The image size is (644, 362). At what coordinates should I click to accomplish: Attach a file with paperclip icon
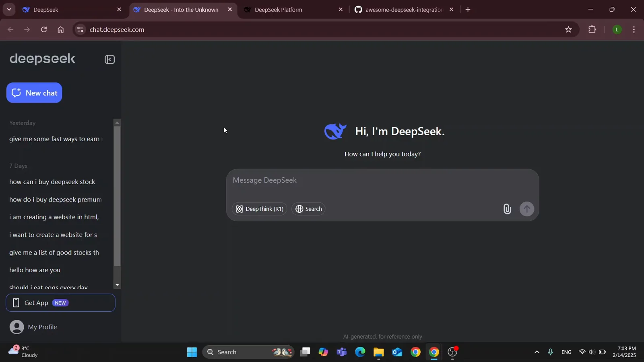[x=507, y=209]
